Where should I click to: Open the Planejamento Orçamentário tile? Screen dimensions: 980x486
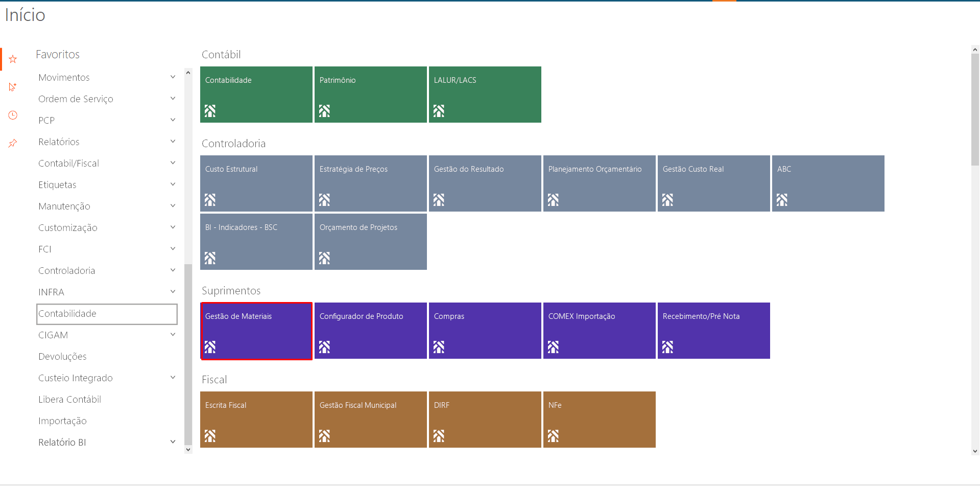(x=599, y=183)
